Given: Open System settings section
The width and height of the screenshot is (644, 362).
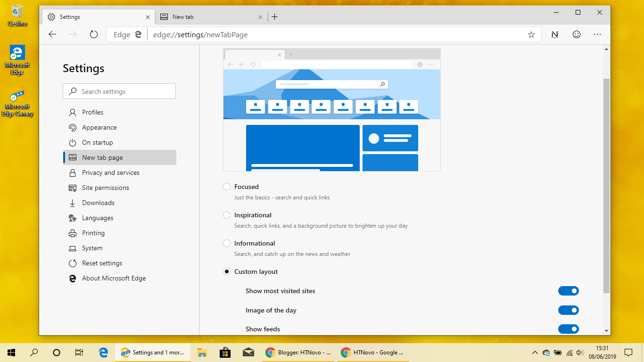Looking at the screenshot, I should (119, 248).
